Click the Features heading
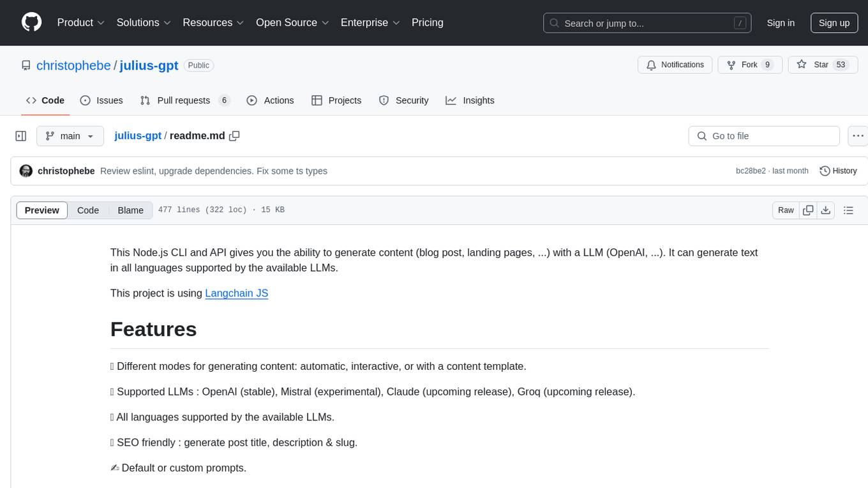The height and width of the screenshot is (488, 868). (x=153, y=329)
